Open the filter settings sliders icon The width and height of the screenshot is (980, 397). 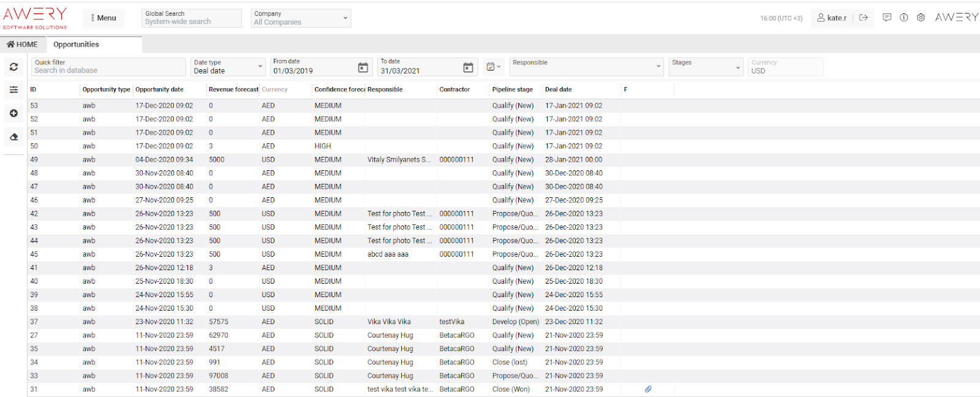click(13, 90)
